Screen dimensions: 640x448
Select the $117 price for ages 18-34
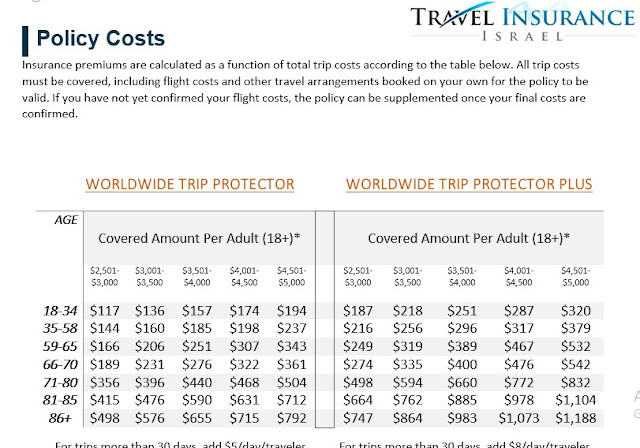pyautogui.click(x=104, y=311)
